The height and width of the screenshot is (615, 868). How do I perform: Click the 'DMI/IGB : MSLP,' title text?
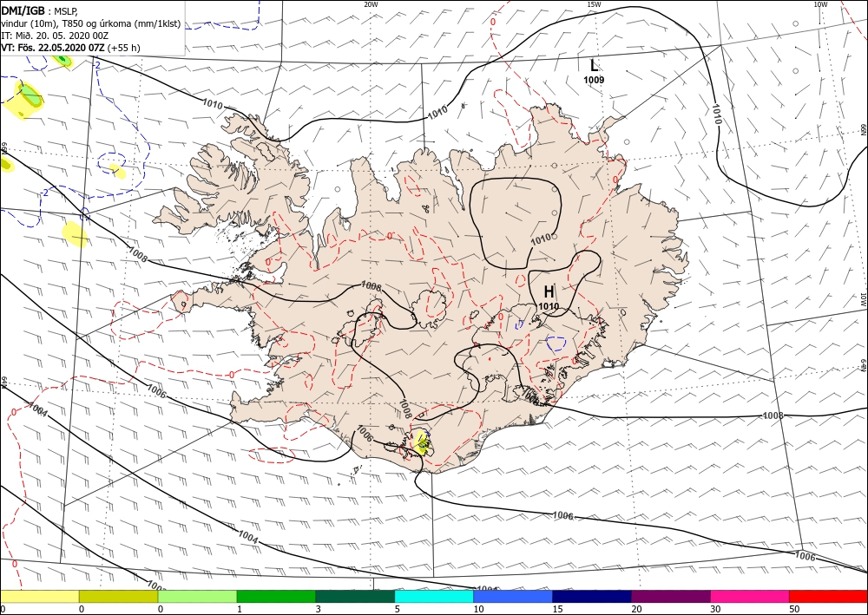click(41, 10)
